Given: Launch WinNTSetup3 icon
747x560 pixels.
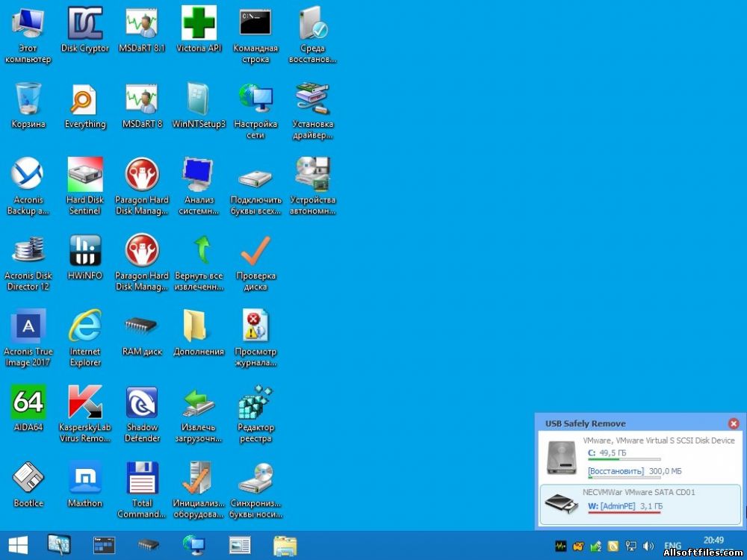Looking at the screenshot, I should click(x=199, y=106).
